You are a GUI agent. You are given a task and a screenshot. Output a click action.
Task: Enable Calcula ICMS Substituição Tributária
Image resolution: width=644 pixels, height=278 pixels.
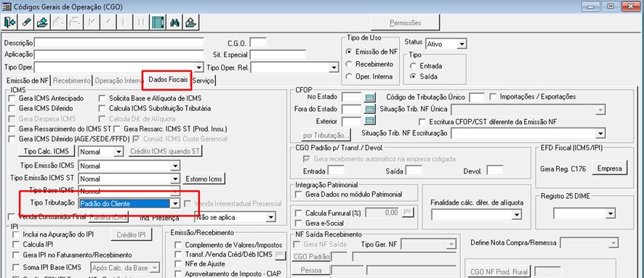102,109
